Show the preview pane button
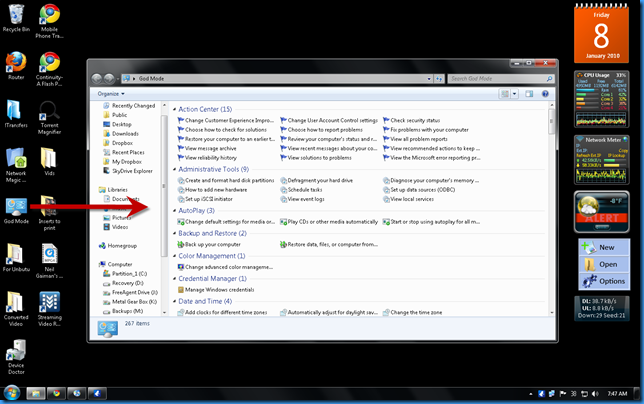Viewport: 644px width, 404px height. (x=529, y=94)
